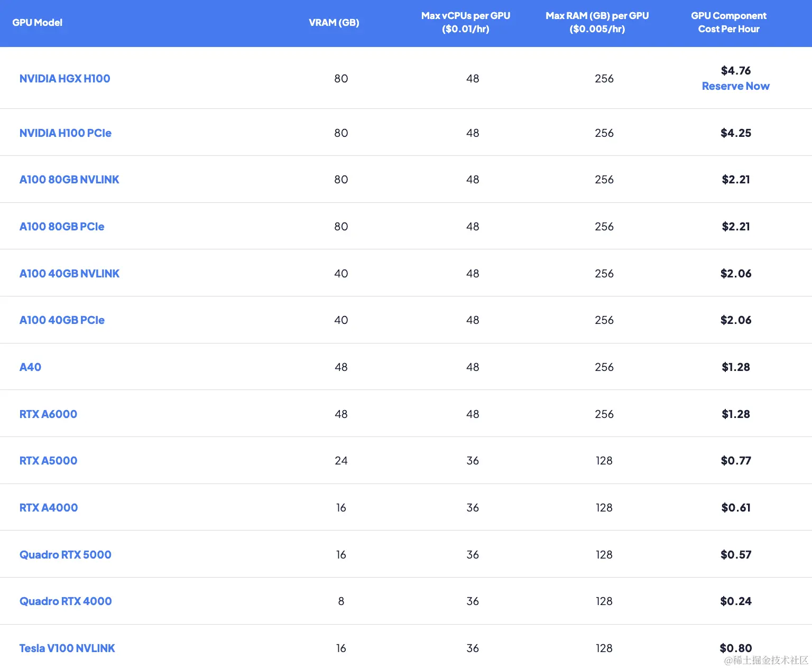Open the Tesla V100 NVLINK link
Image resolution: width=812 pixels, height=669 pixels.
coord(67,648)
